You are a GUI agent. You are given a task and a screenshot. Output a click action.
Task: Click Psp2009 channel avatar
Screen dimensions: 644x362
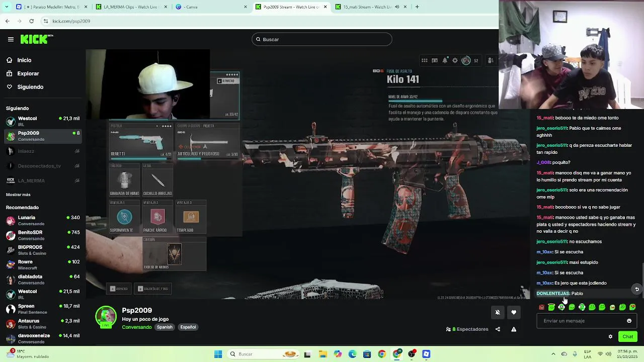pyautogui.click(x=106, y=316)
